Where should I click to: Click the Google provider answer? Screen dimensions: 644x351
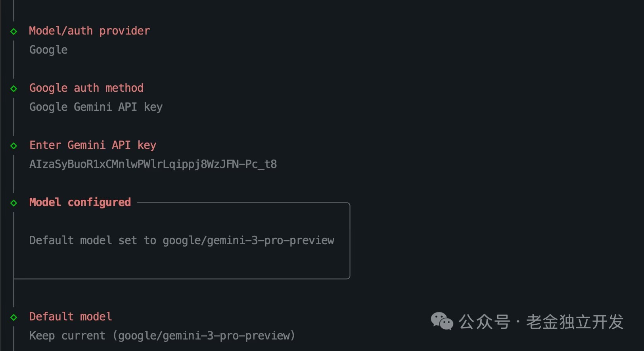point(48,50)
